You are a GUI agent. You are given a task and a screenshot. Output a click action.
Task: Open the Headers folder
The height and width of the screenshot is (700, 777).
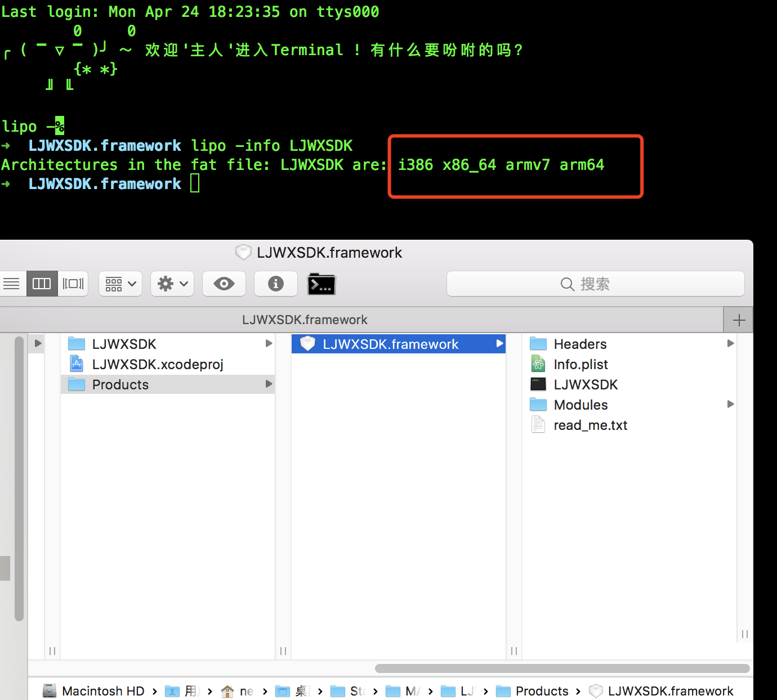click(x=580, y=344)
